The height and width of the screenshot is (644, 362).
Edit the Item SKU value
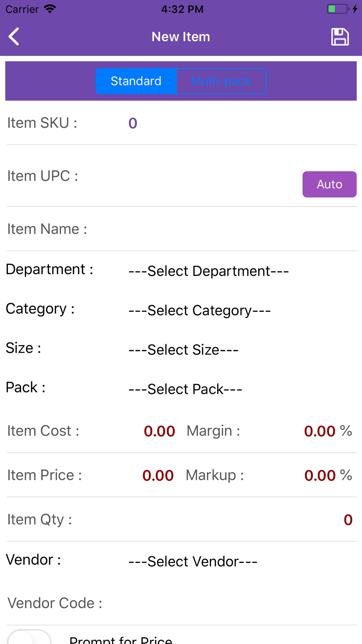pyautogui.click(x=133, y=123)
